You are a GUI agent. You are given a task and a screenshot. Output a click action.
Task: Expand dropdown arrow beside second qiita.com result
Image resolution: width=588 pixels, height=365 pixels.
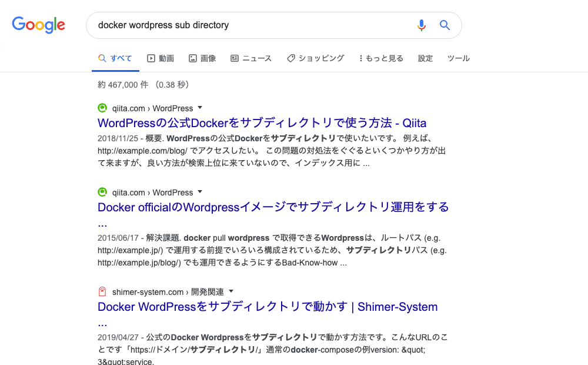pos(200,192)
